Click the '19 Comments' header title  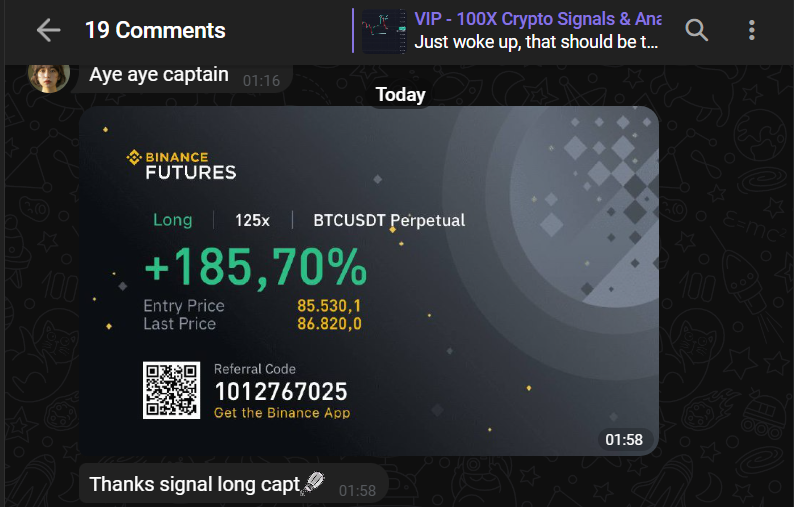[x=155, y=31]
